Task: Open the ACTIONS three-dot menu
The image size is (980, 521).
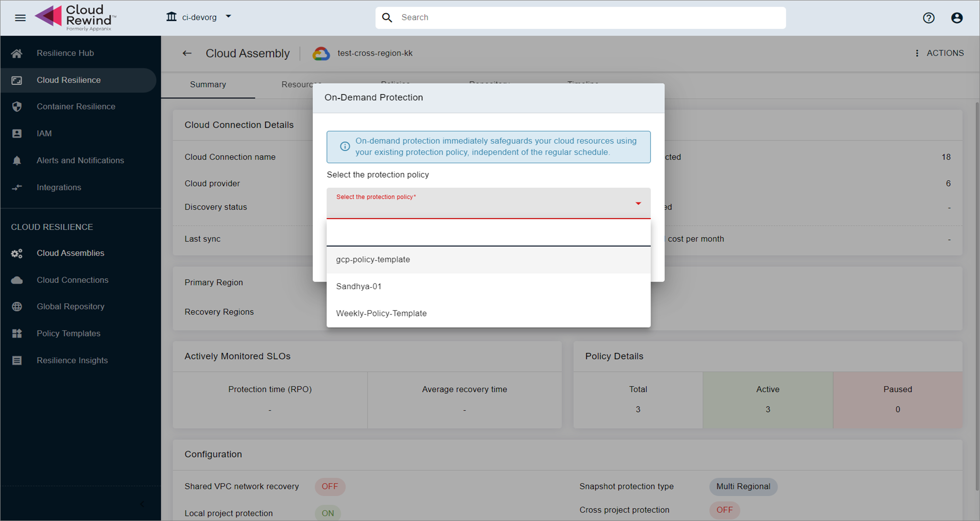Action: (x=917, y=53)
